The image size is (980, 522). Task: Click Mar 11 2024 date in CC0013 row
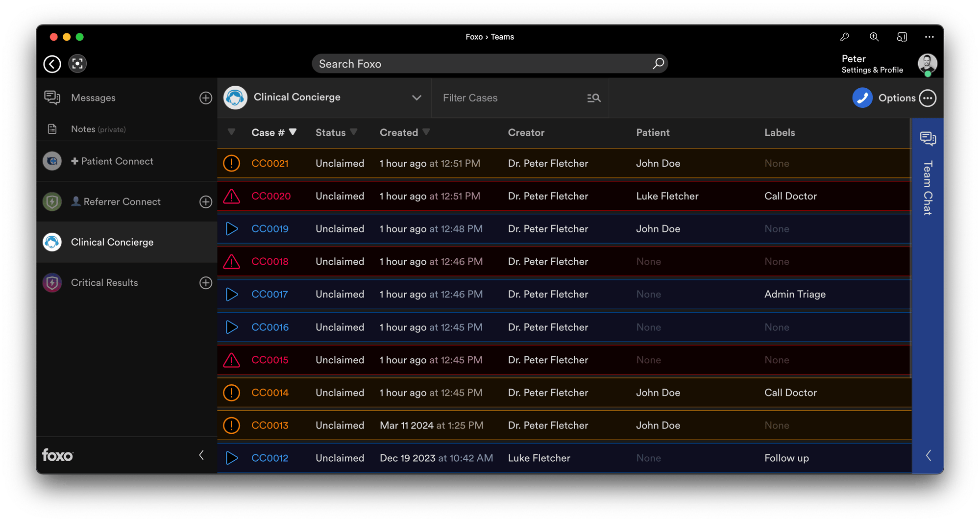coord(407,425)
